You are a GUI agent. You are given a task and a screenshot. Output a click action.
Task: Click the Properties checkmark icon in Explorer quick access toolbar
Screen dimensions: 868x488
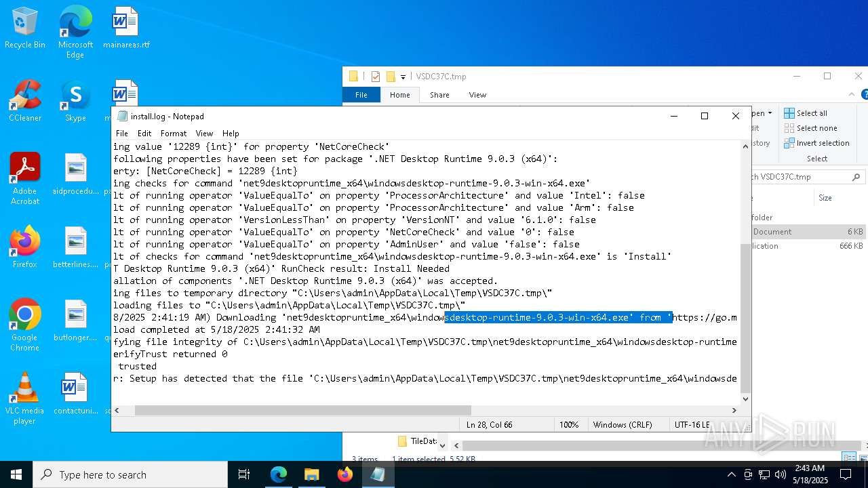coord(376,77)
